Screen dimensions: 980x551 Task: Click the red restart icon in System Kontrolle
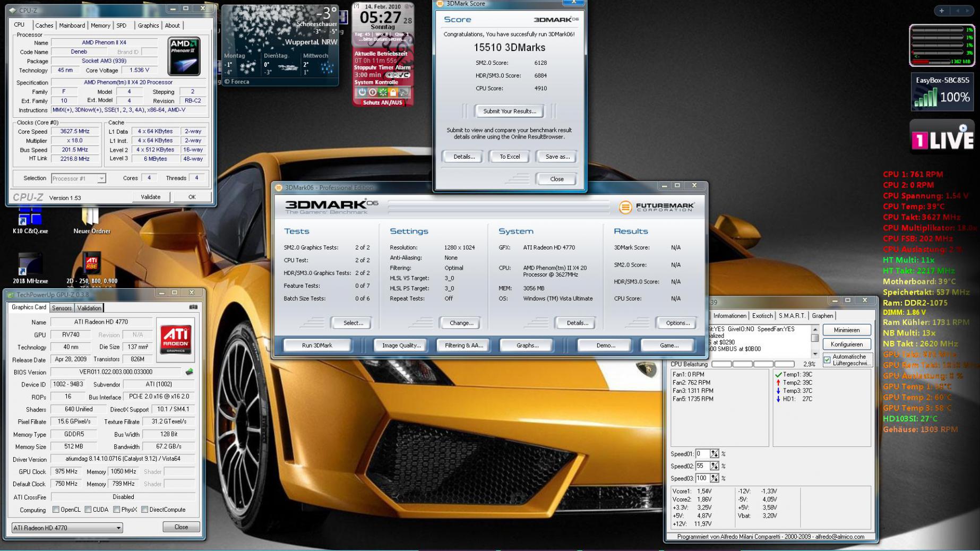tap(373, 92)
